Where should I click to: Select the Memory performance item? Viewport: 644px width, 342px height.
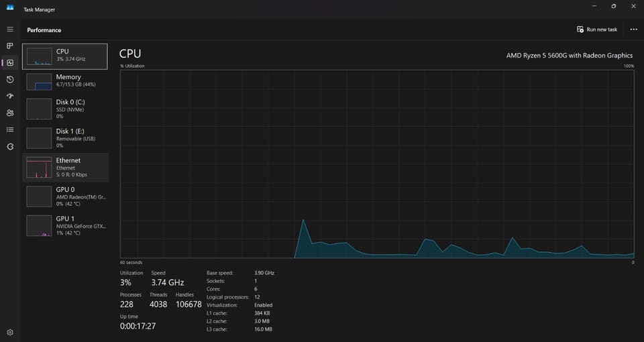click(x=65, y=81)
